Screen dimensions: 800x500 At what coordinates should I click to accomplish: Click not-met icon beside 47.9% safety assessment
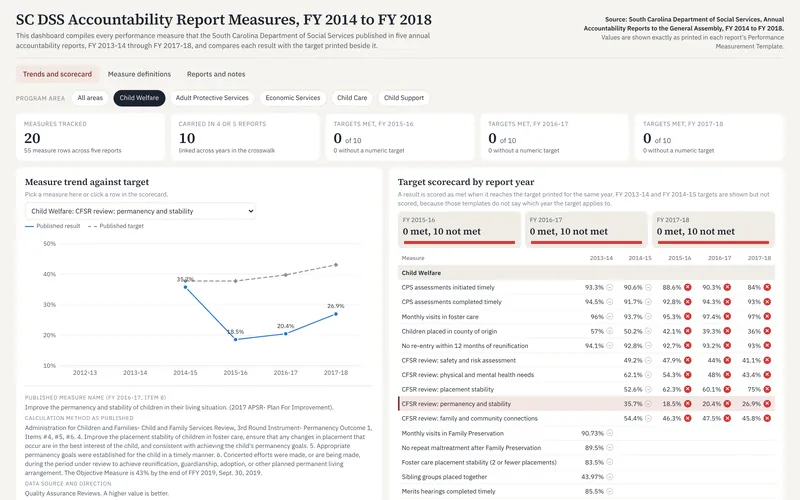(688, 360)
